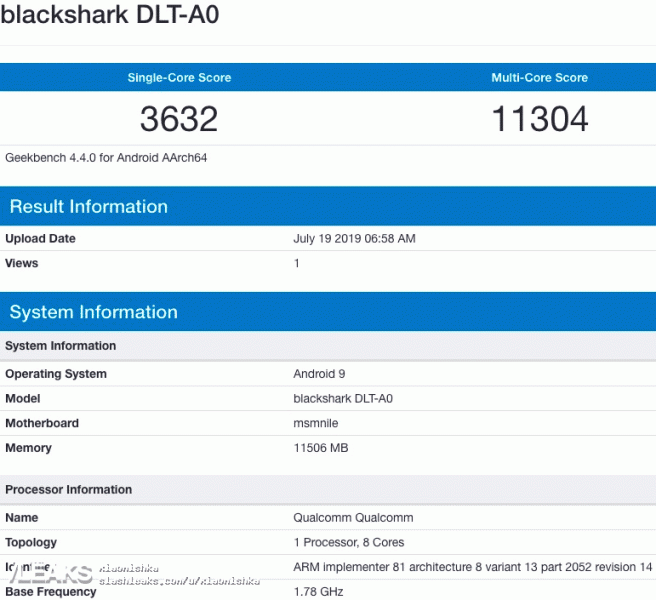
Task: Click the Result Information section header
Action: coord(89,207)
